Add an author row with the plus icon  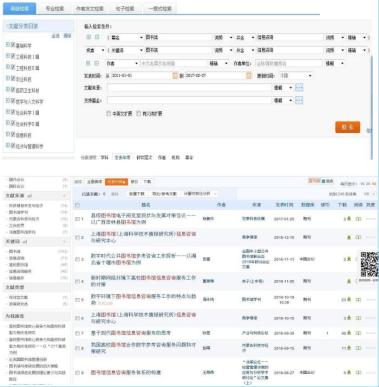[89, 63]
